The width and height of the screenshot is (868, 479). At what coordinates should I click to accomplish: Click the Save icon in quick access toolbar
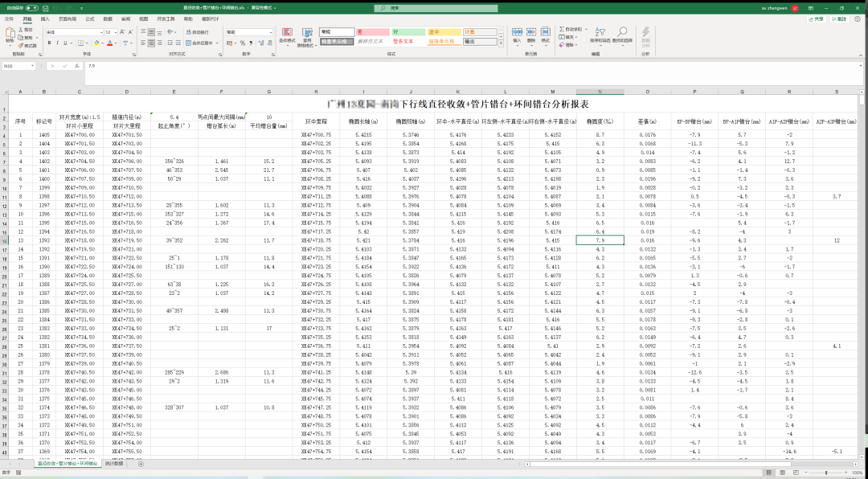click(45, 9)
